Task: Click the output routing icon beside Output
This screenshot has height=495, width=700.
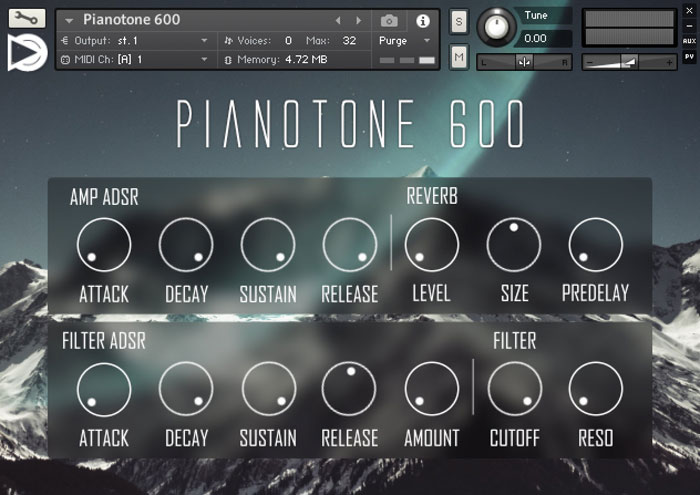Action: coord(65,41)
